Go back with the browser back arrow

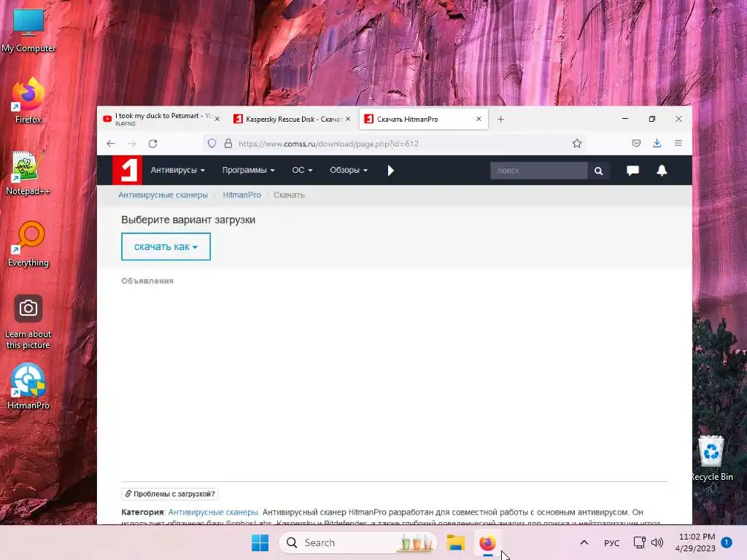point(111,144)
